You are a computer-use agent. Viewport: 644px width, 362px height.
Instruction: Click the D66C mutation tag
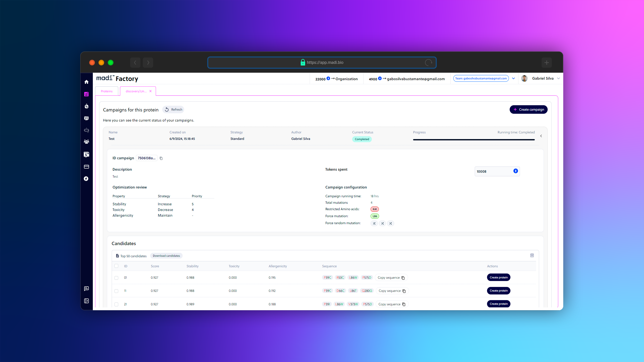point(340,291)
